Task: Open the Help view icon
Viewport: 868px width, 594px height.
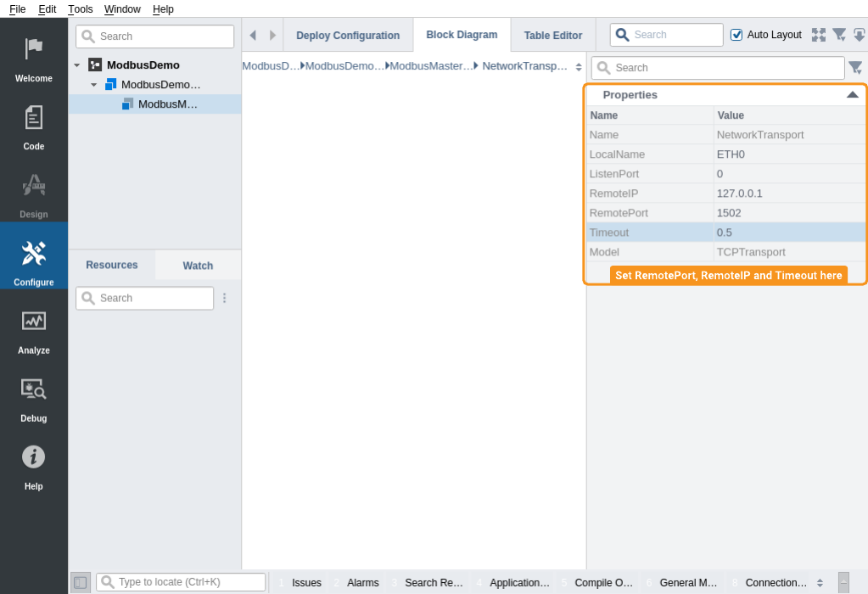Action: (34, 465)
